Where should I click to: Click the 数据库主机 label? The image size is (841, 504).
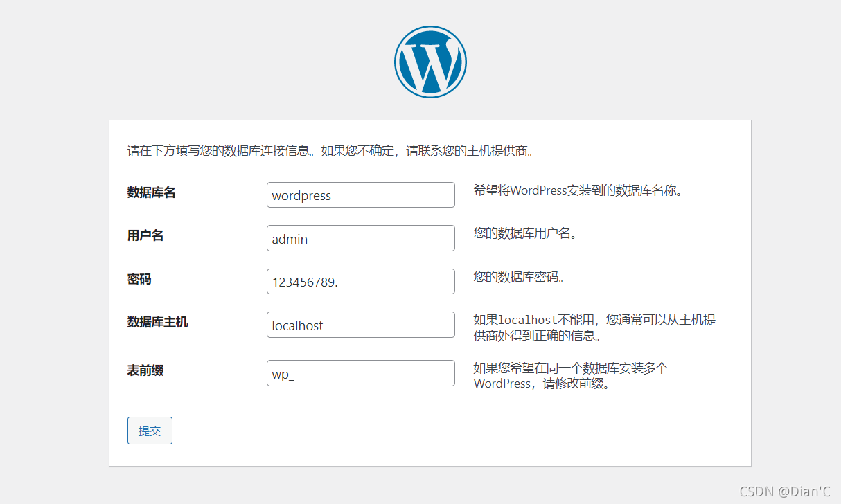[x=157, y=322]
